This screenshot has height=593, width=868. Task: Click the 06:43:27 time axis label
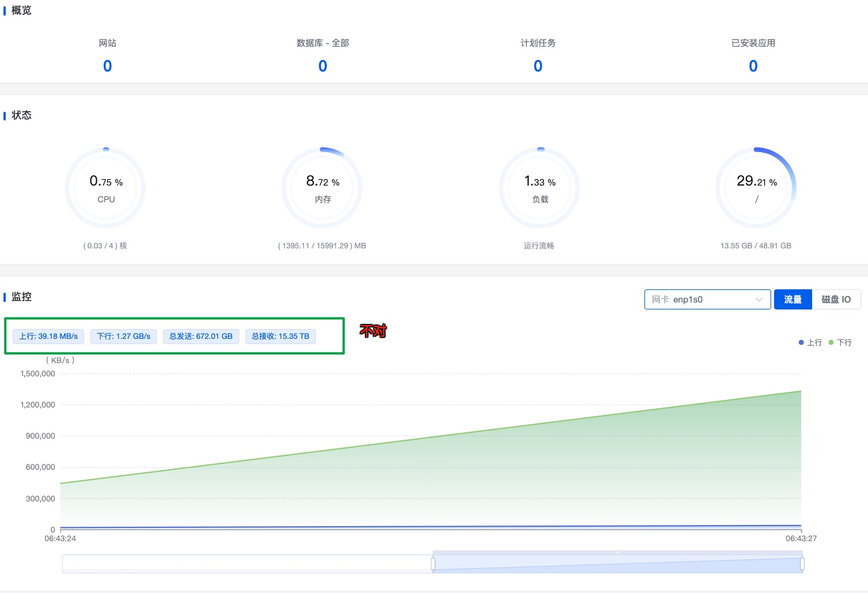tap(801, 539)
